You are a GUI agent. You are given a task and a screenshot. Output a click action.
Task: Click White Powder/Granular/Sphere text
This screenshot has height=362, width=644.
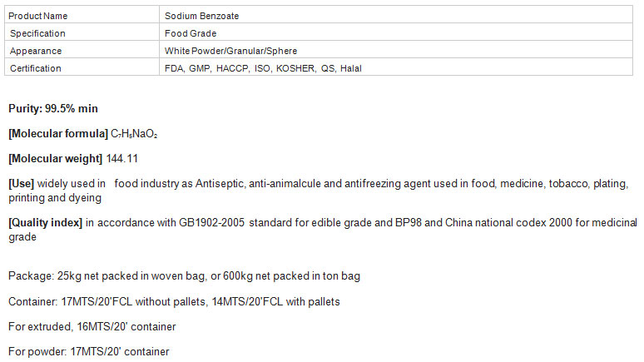click(x=230, y=51)
